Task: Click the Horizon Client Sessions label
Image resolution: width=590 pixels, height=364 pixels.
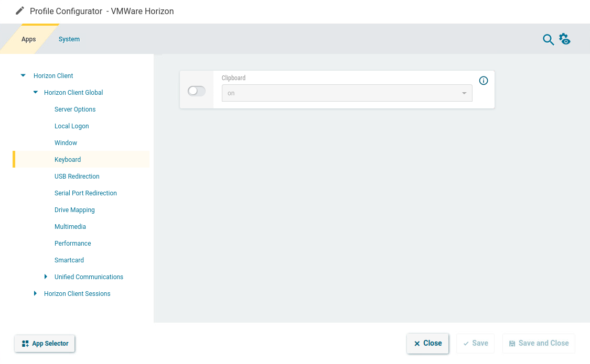Action: 77,294
